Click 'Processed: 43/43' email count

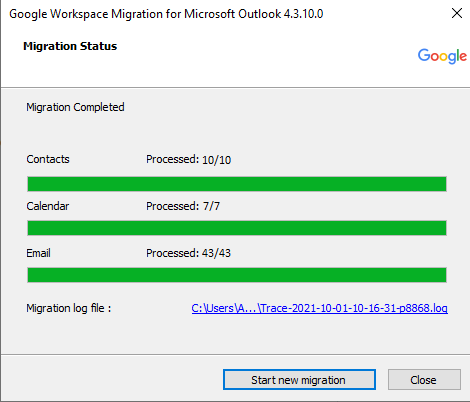click(x=188, y=253)
